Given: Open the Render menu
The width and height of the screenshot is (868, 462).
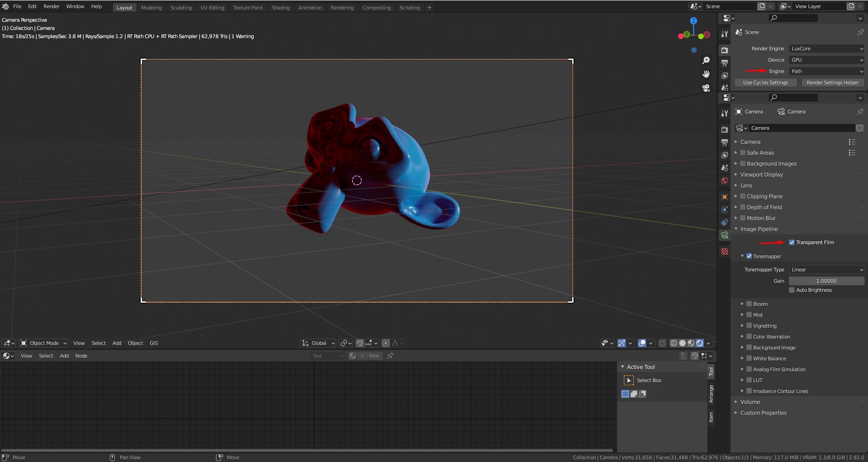Looking at the screenshot, I should [51, 6].
